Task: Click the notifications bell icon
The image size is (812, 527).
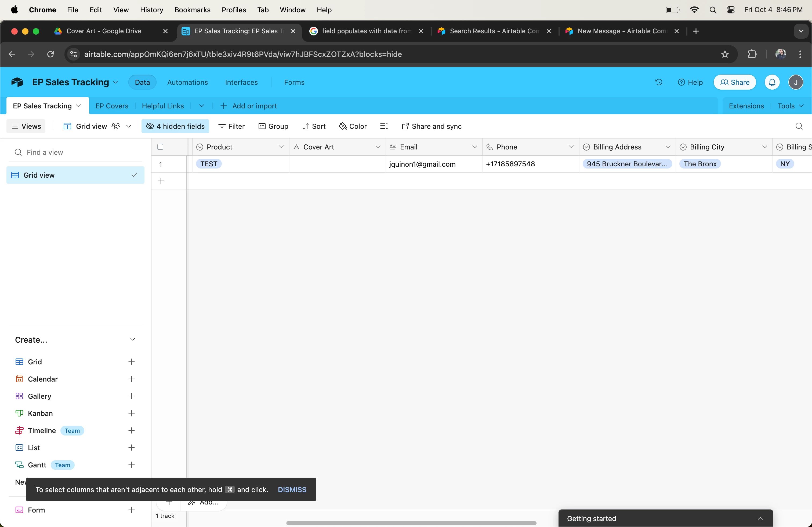Action: pos(772,82)
